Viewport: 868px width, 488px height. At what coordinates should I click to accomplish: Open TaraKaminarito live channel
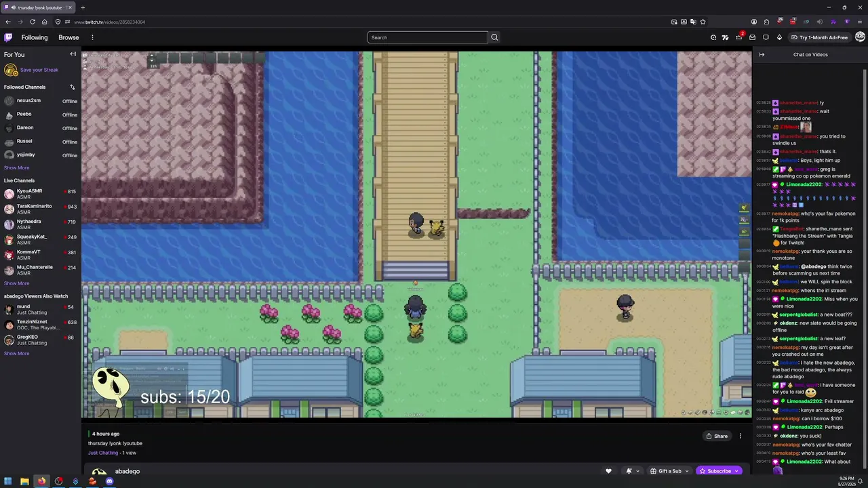click(x=41, y=209)
